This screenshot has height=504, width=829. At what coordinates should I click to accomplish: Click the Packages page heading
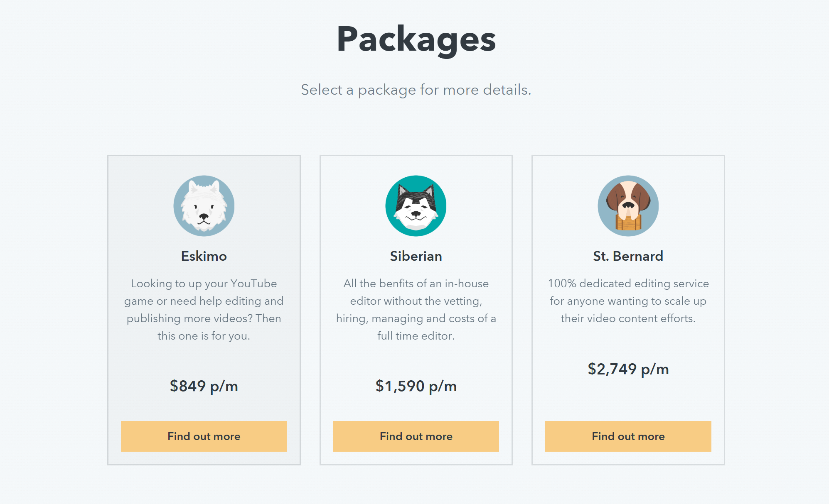click(x=416, y=39)
